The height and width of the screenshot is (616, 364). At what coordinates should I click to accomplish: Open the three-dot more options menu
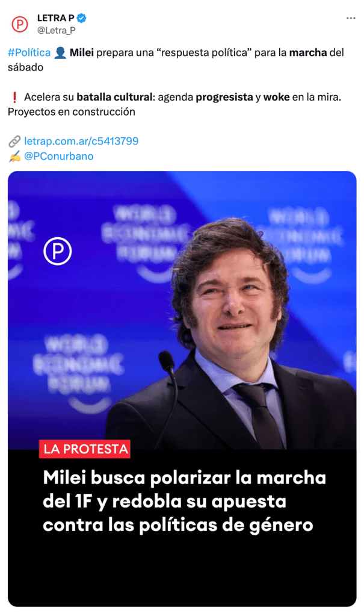351,18
